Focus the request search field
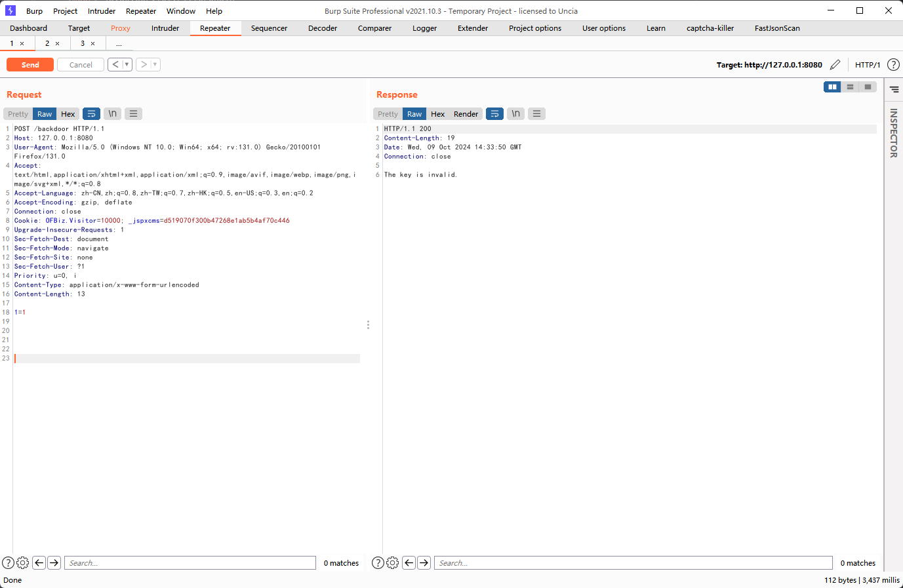The image size is (903, 588). point(190,563)
